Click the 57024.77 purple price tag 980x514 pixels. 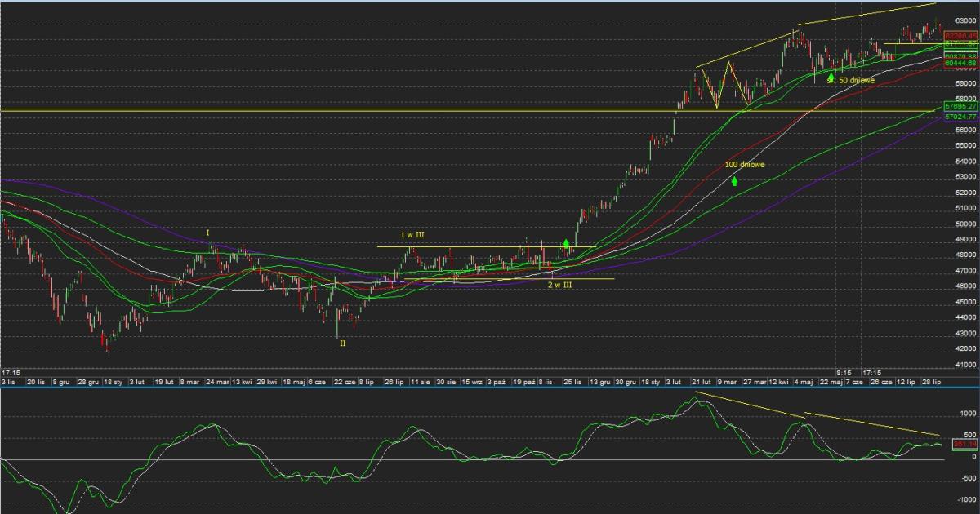click(x=960, y=117)
